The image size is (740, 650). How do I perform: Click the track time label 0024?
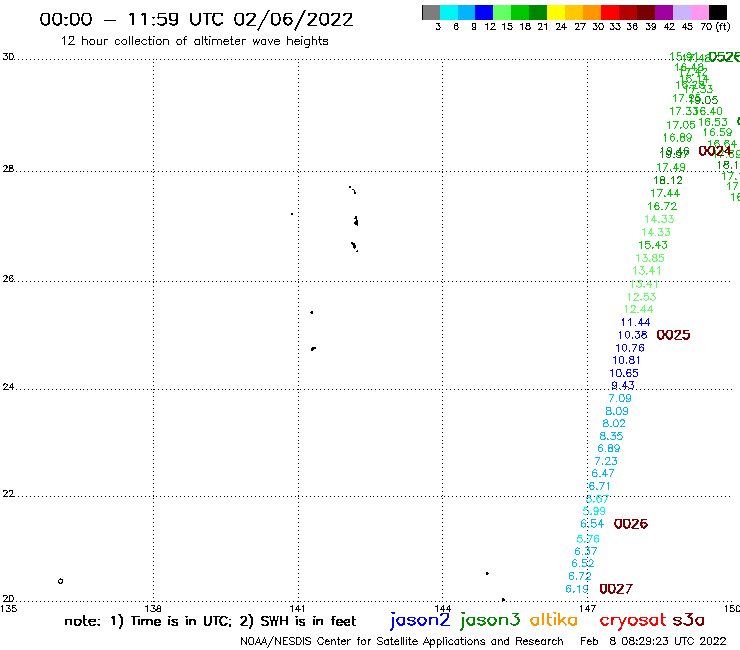click(715, 151)
